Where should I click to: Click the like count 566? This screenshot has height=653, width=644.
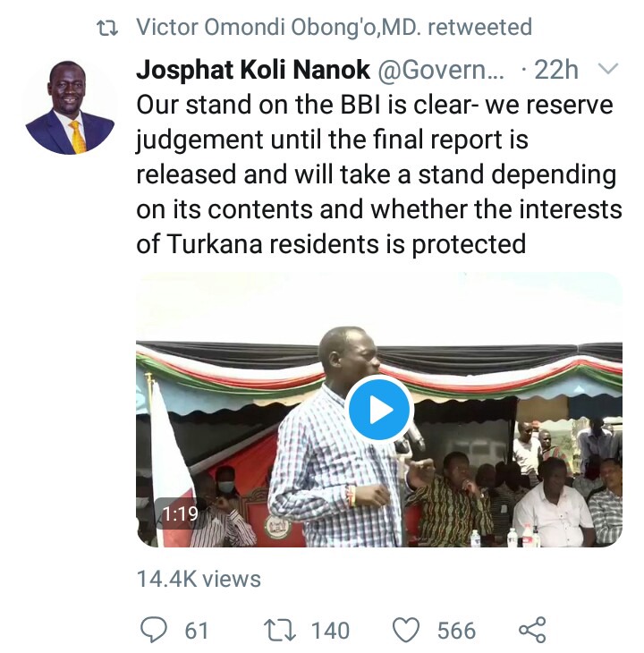tap(456, 631)
